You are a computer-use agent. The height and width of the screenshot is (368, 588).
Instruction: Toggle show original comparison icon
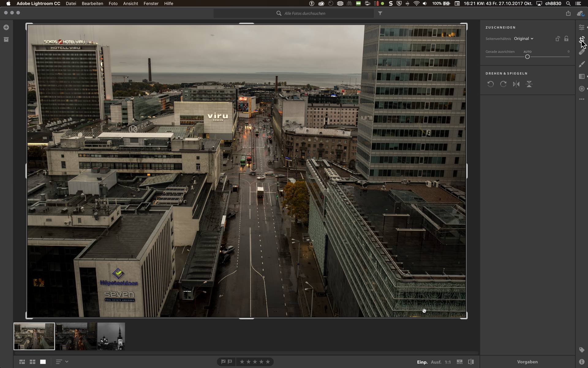471,362
